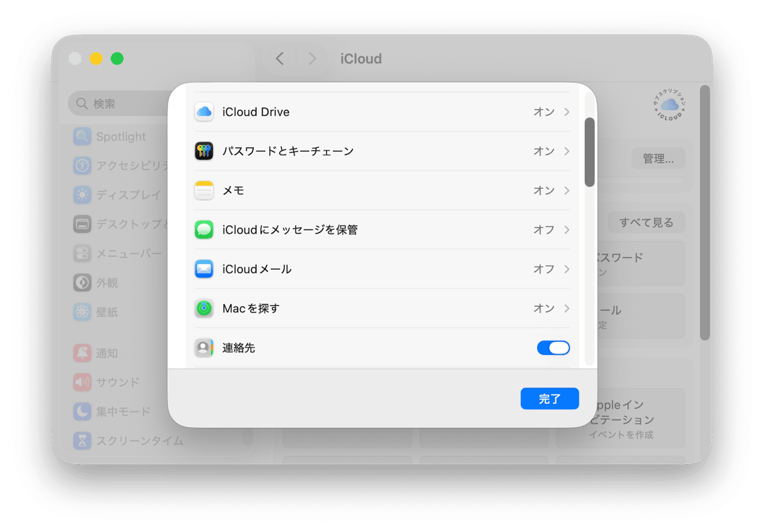Click the Accessibility sidebar icon
Image resolution: width=764 pixels, height=532 pixels.
pyautogui.click(x=82, y=166)
